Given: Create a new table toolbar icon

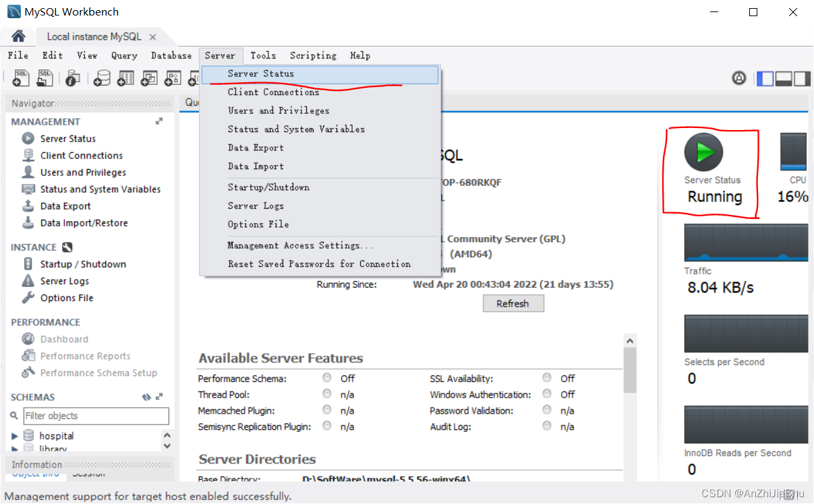Looking at the screenshot, I should click(x=125, y=78).
